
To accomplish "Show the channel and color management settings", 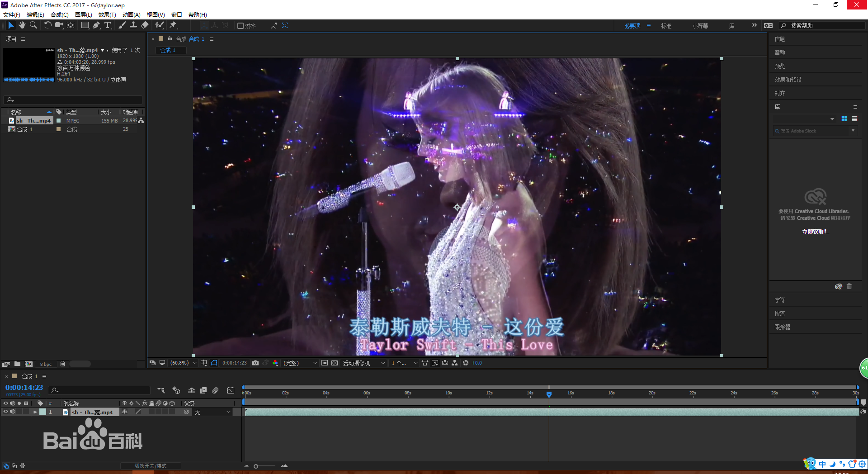I will 276,363.
